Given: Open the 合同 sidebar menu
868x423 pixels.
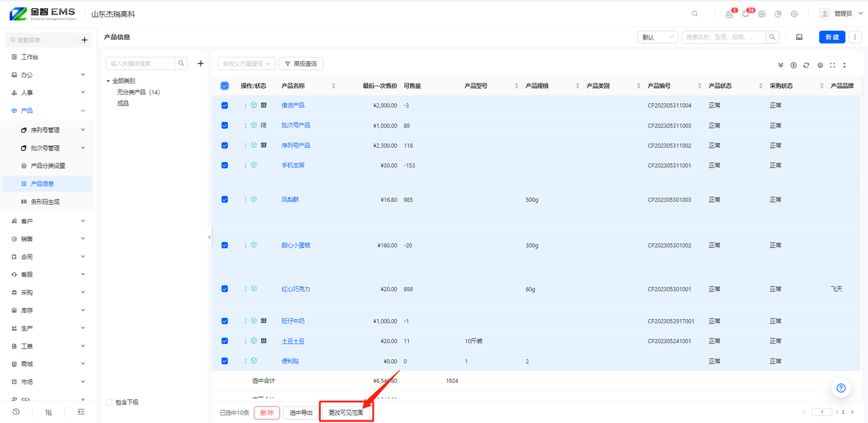Looking at the screenshot, I should (47, 257).
